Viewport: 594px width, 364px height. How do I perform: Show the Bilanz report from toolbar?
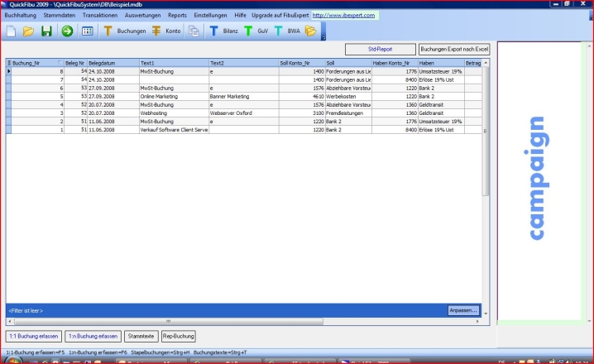(223, 31)
